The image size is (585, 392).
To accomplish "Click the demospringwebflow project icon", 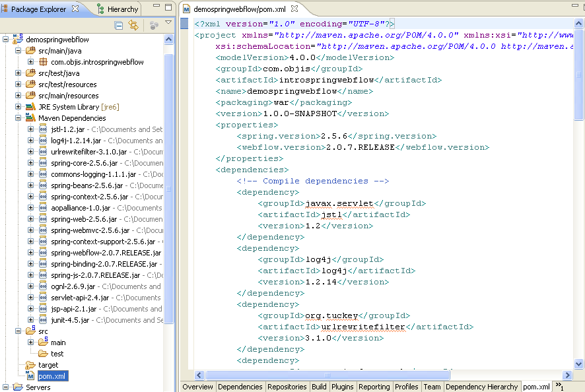I will click(18, 39).
